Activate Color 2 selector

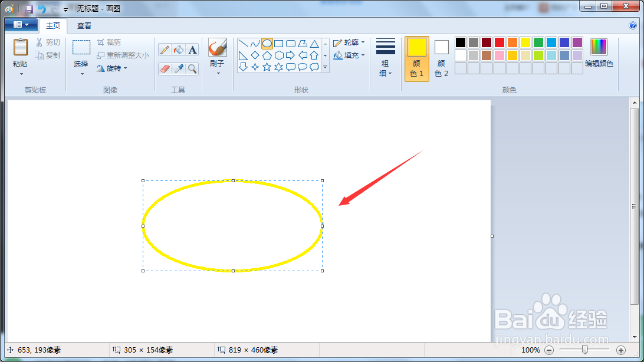tap(442, 59)
